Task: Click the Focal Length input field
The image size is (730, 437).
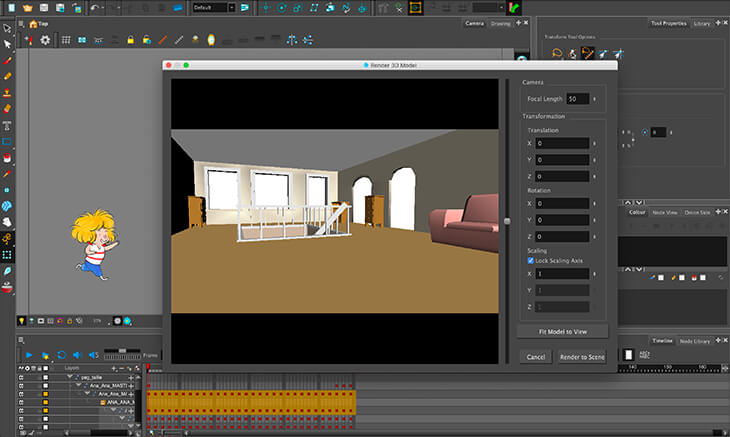Action: pyautogui.click(x=578, y=99)
